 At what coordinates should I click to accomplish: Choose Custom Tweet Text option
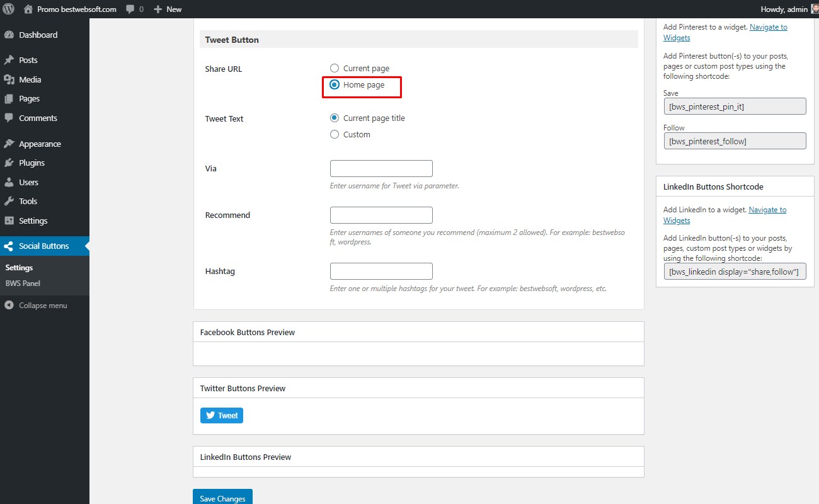click(x=335, y=134)
